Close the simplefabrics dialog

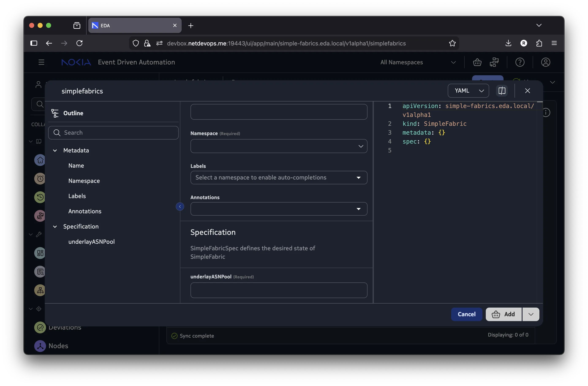527,91
